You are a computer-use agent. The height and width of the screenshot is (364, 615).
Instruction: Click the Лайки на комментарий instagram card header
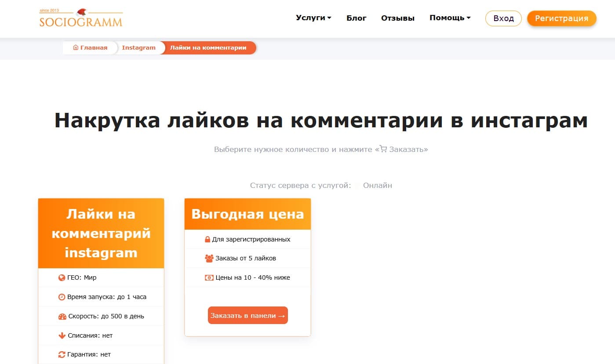101,233
